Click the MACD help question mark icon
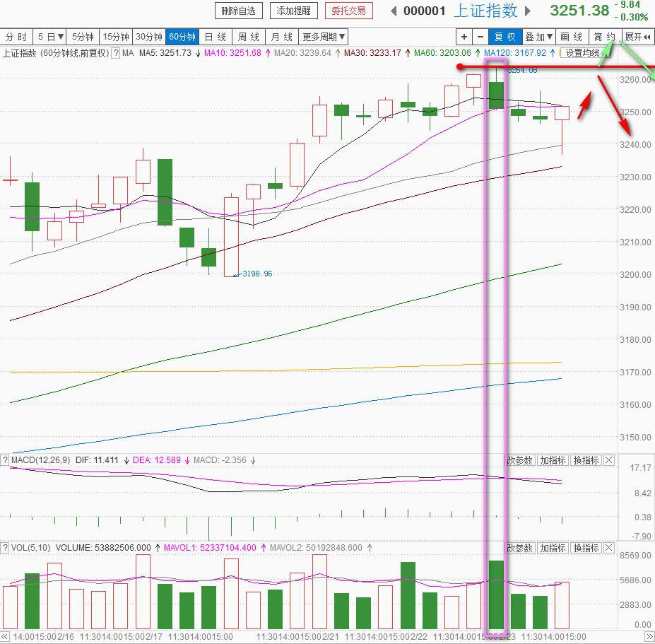 pyautogui.click(x=5, y=460)
